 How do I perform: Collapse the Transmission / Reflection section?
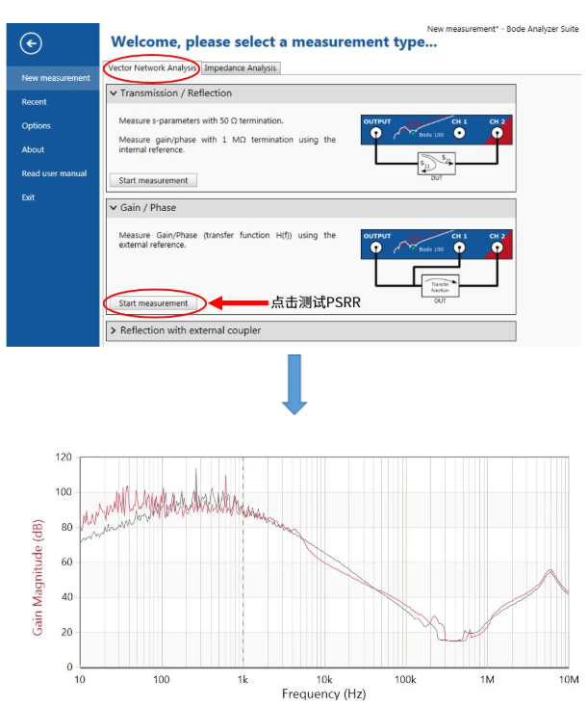coord(114,93)
